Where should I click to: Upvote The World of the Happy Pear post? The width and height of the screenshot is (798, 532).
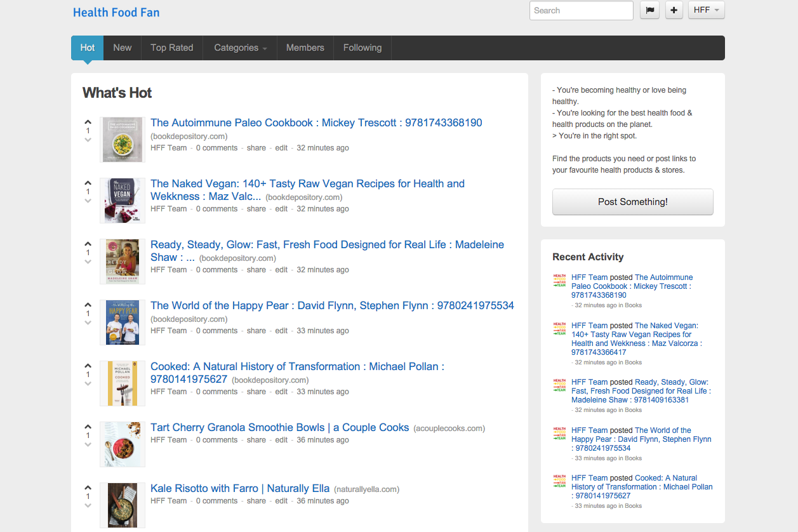(x=88, y=305)
